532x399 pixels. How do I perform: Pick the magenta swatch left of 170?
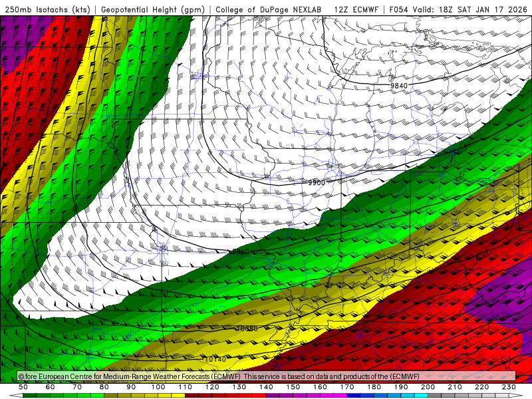pos(340,396)
